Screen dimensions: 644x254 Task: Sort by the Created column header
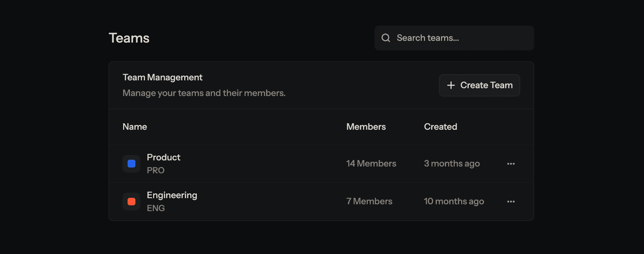coord(440,127)
